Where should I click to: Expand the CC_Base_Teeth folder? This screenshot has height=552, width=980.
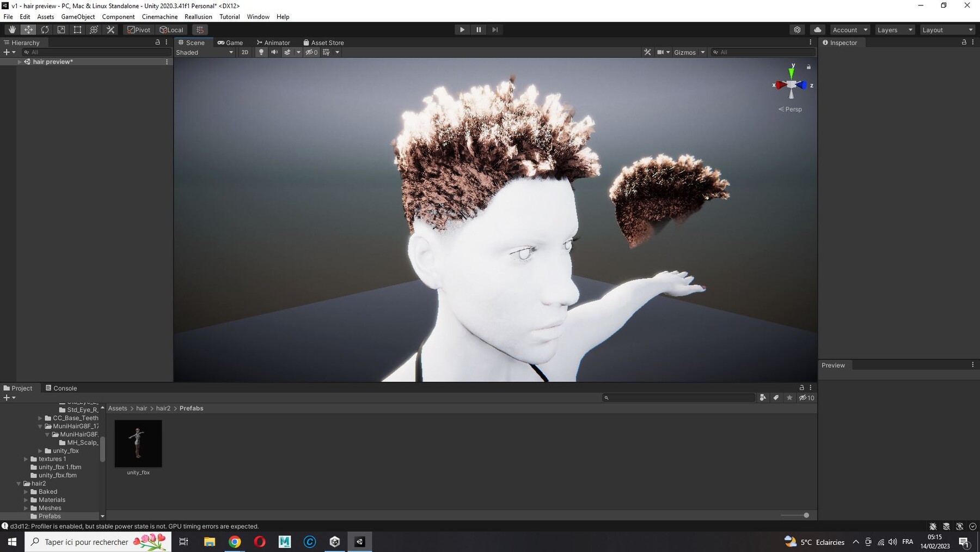(40, 418)
